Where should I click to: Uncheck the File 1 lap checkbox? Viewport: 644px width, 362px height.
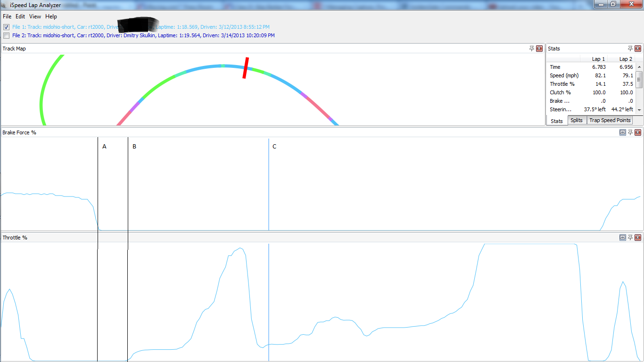coord(6,27)
